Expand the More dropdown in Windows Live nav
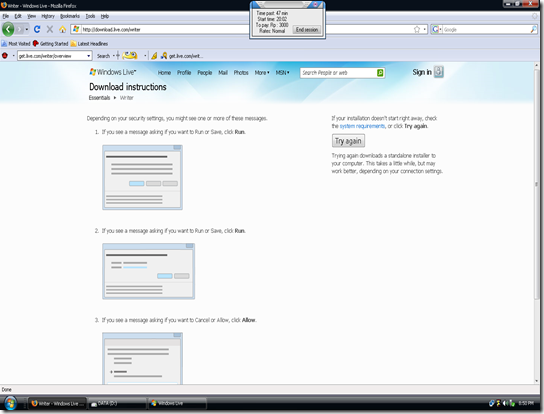 pos(262,73)
